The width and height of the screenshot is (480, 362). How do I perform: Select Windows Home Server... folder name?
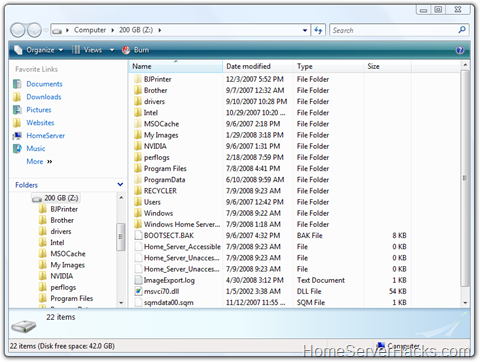[182, 225]
